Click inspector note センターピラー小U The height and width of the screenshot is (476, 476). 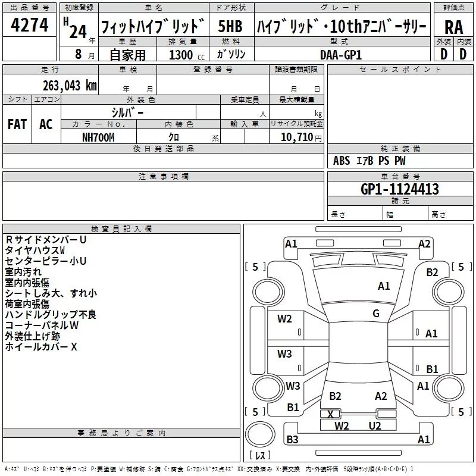(46, 261)
